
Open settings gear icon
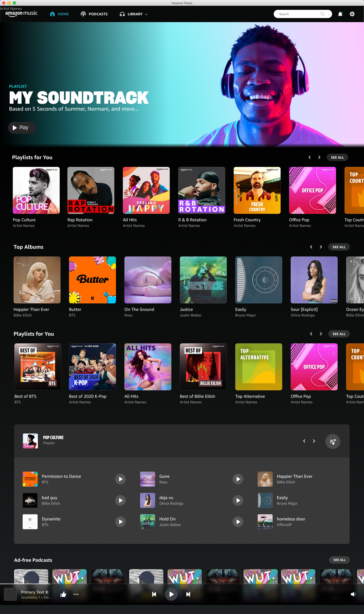[x=352, y=14]
